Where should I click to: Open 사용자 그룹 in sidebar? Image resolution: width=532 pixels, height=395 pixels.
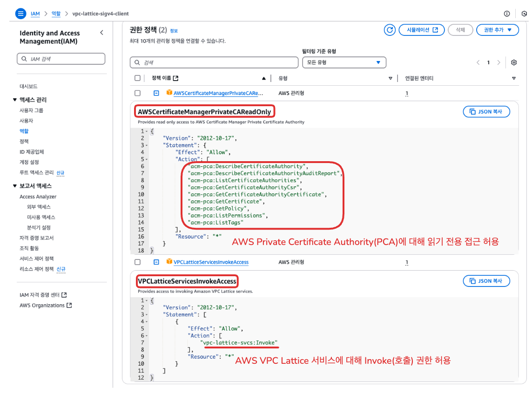coord(31,110)
